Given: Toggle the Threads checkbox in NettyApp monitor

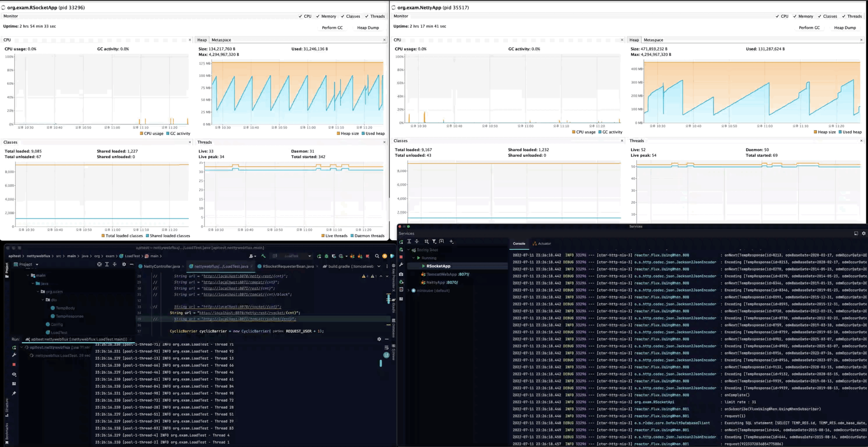Looking at the screenshot, I should [x=844, y=16].
